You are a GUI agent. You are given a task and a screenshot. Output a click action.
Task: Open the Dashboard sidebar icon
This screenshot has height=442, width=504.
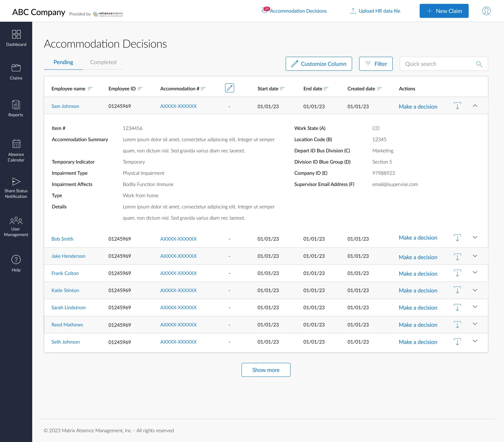16,34
